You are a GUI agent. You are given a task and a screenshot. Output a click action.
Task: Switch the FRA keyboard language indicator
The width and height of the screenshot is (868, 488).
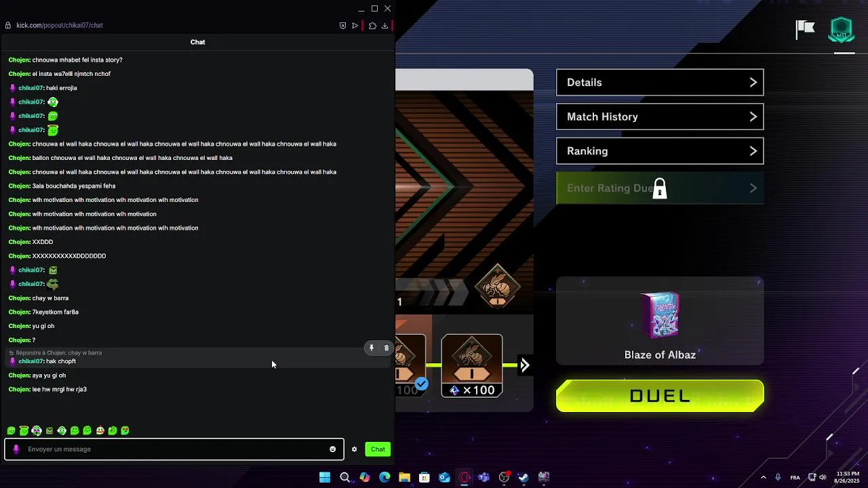[795, 477]
